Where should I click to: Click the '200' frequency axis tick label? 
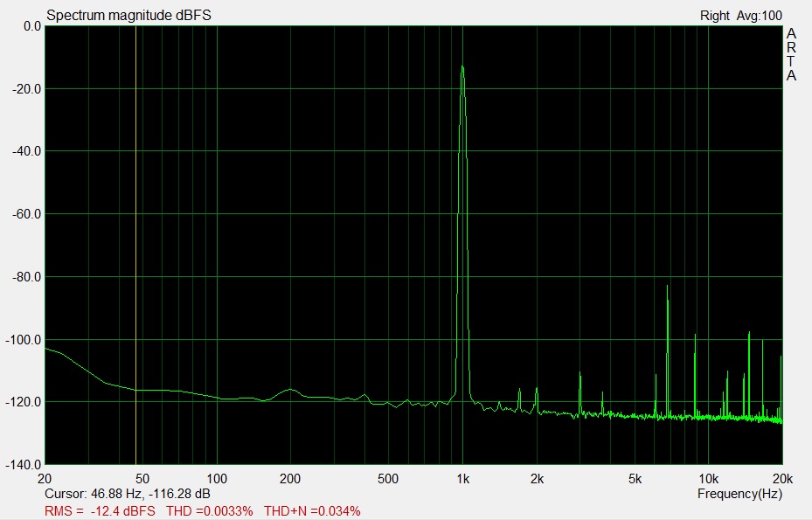[x=290, y=479]
